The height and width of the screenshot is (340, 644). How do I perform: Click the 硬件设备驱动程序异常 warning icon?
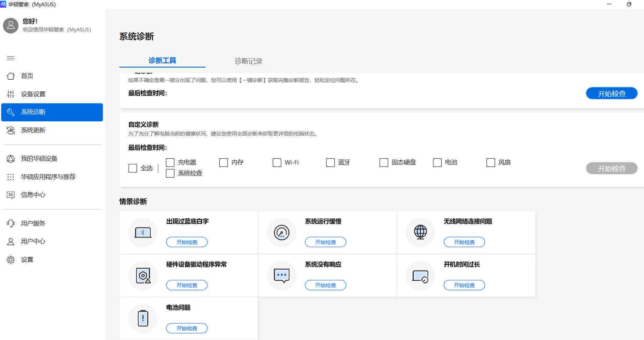(x=143, y=276)
